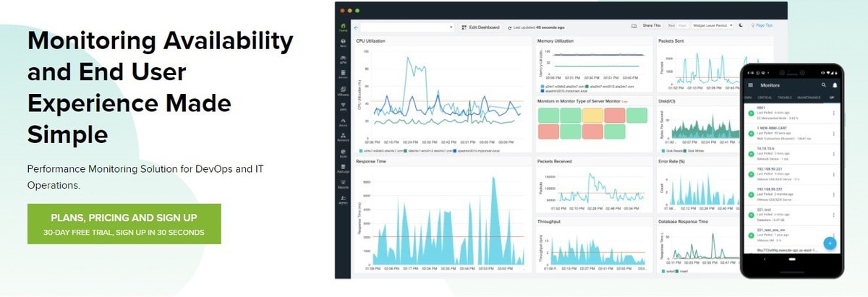Click the Packets Received widget title
868x297 pixels.
[553, 161]
